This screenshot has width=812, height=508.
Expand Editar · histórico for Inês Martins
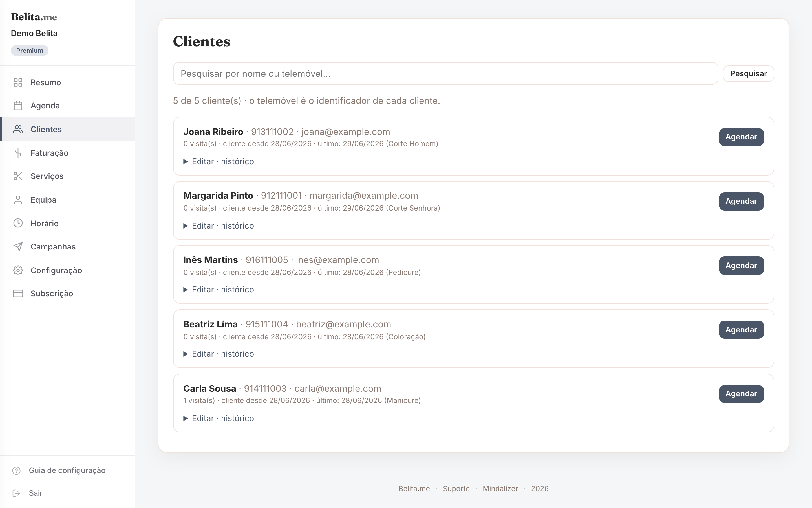[219, 290]
